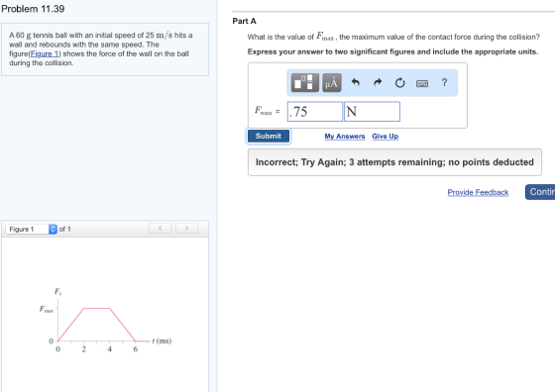This screenshot has width=555, height=392.
Task: Click the undo arrow icon
Action: (356, 83)
